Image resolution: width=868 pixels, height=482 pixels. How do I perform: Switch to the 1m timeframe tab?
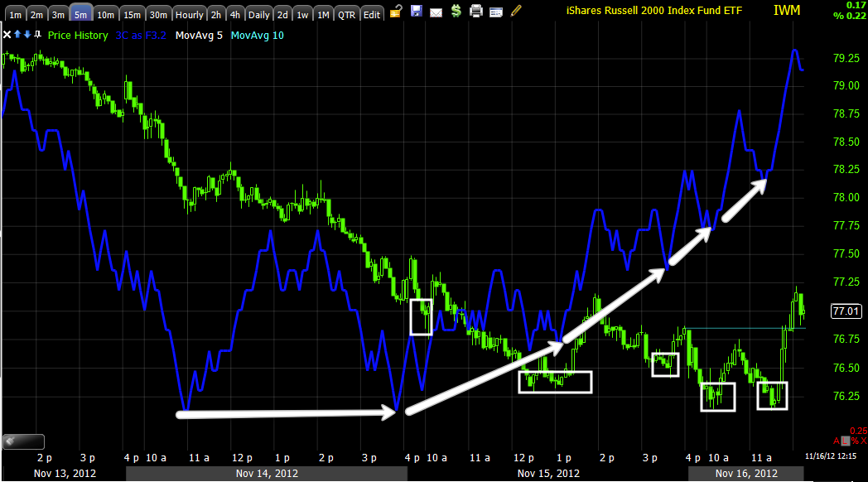[15, 14]
